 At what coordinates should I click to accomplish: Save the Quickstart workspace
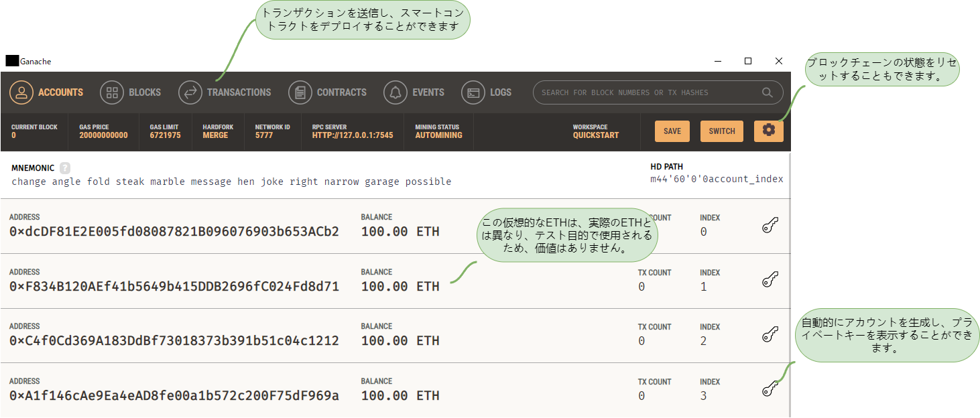(x=672, y=131)
